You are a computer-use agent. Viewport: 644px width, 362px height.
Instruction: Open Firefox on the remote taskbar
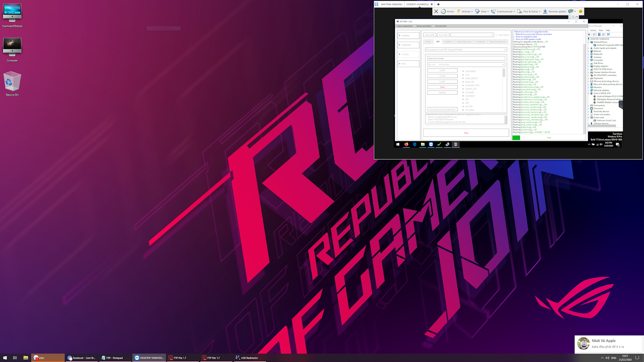(x=406, y=144)
